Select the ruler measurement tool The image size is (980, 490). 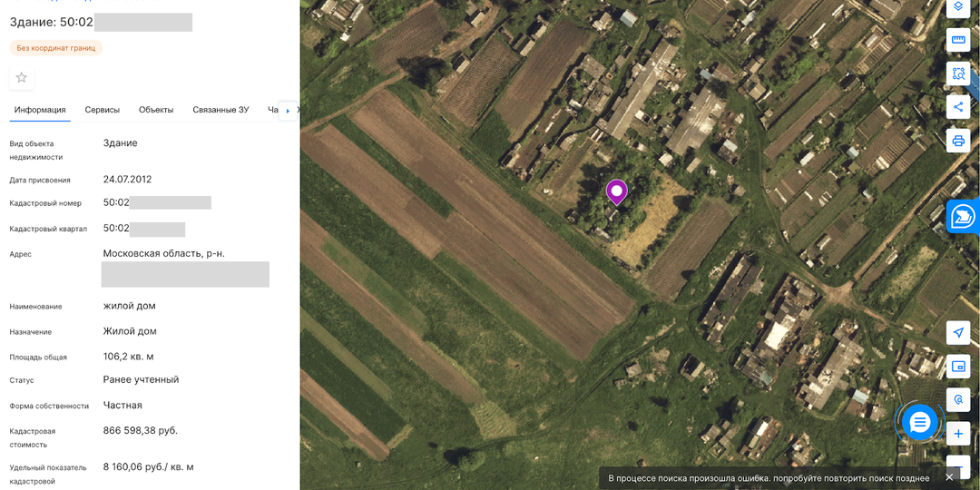click(958, 40)
